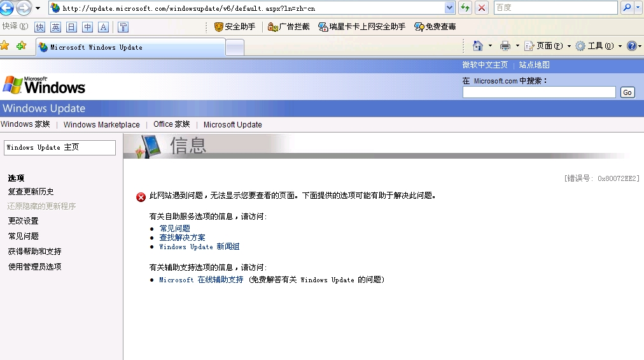Viewport: 644px width, 360px height.
Task: Expand the Print dropdown arrow
Action: pyautogui.click(x=517, y=46)
